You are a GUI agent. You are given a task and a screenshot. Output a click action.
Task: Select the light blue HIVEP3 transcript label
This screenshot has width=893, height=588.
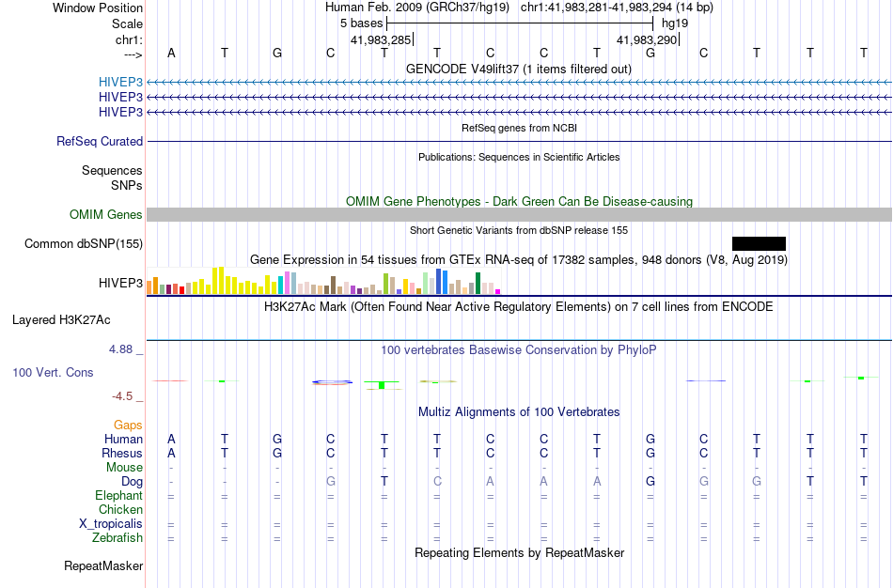pos(120,82)
